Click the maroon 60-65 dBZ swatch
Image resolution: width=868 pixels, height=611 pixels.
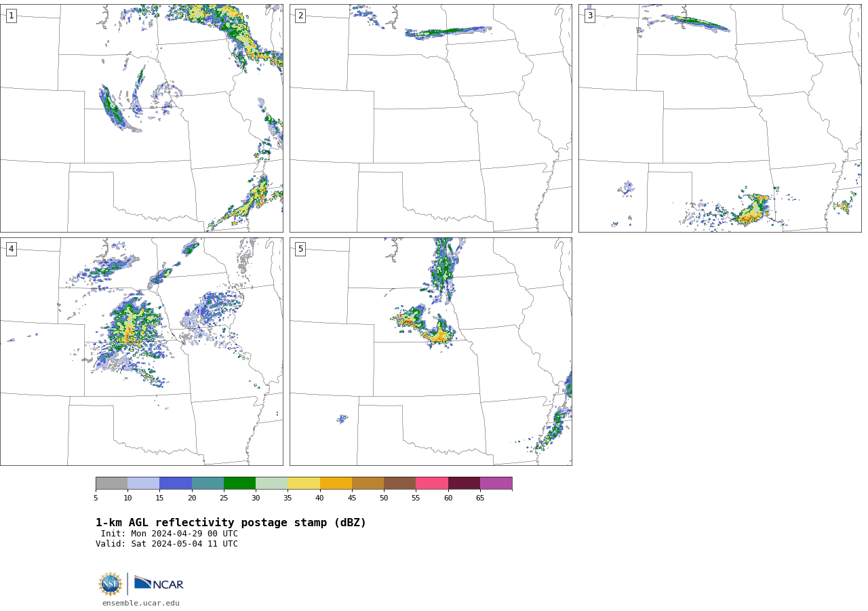click(464, 483)
